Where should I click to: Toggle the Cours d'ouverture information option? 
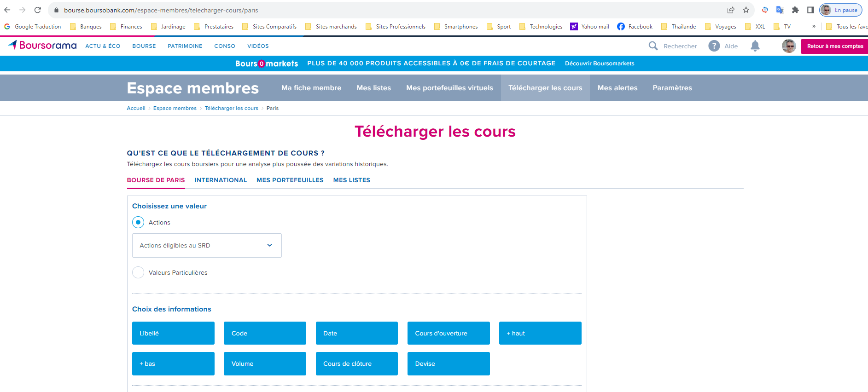(448, 333)
